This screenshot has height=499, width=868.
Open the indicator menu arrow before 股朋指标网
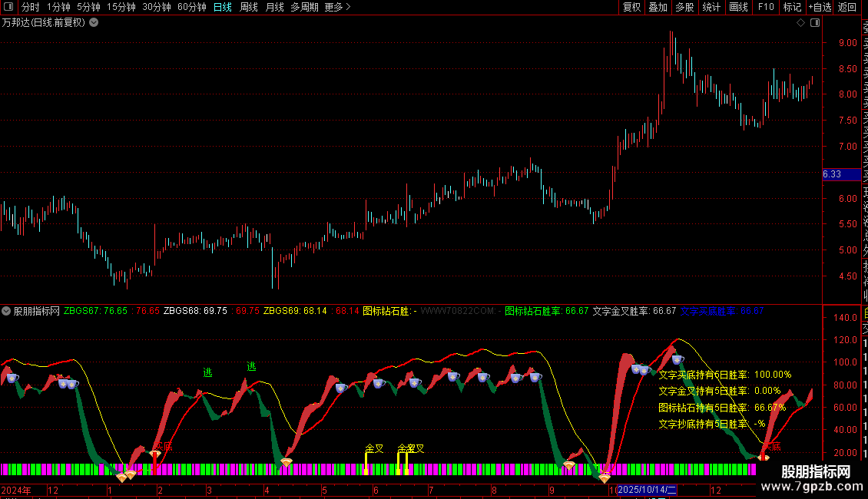click(6, 311)
